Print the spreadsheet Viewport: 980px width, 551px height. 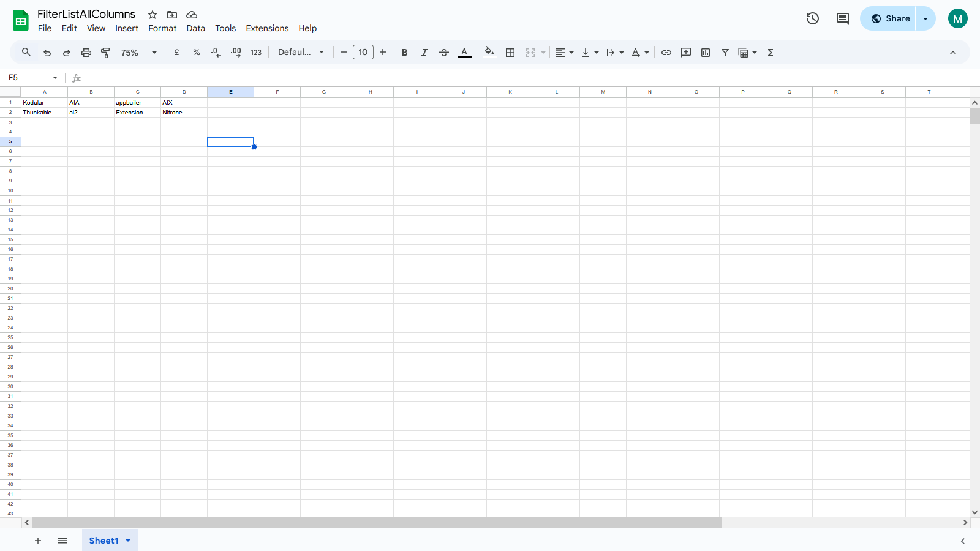tap(86, 53)
